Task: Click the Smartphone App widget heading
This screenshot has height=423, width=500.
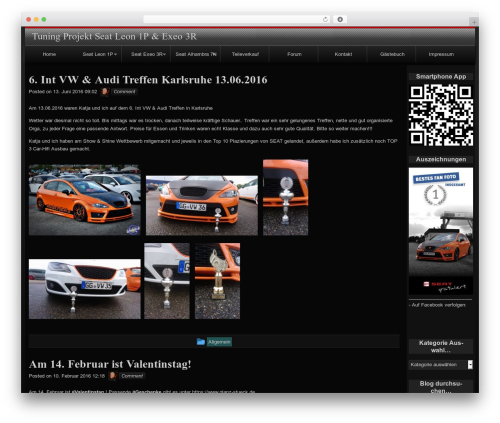Action: [x=441, y=77]
